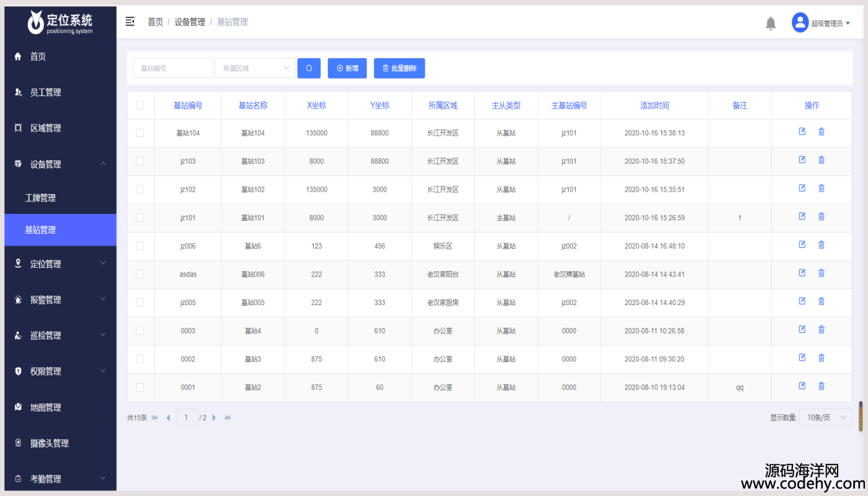Image resolution: width=868 pixels, height=496 pixels.
Task: Open the 超级管理员 user dropdown
Action: [831, 24]
